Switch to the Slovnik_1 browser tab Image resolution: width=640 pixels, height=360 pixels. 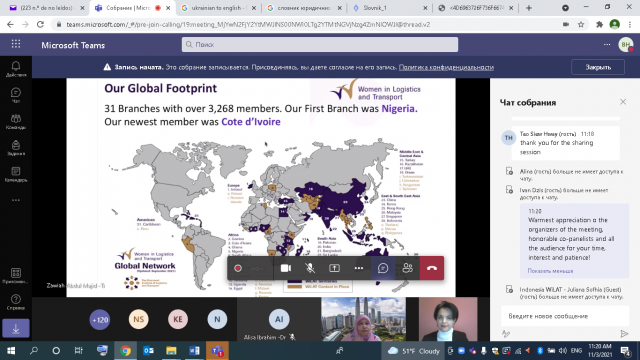[389, 8]
